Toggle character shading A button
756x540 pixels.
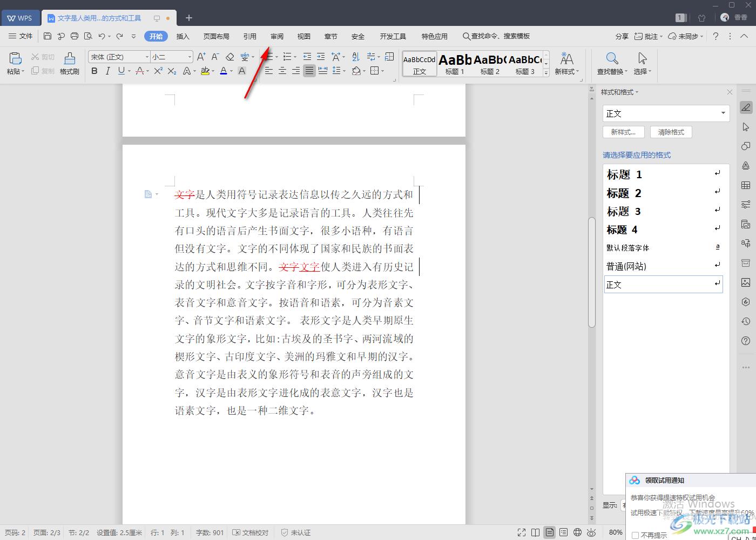pos(241,71)
